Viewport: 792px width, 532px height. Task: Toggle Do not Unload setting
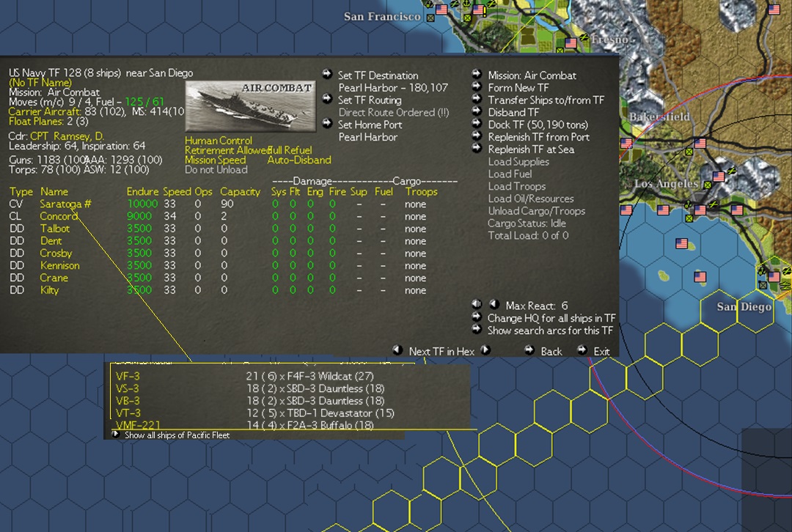point(216,170)
